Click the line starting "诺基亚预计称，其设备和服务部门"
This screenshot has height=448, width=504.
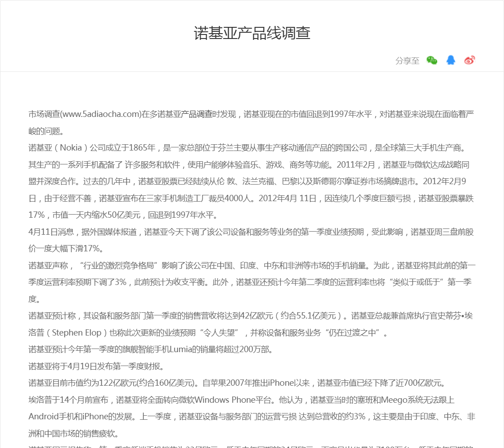pyautogui.click(x=251, y=315)
